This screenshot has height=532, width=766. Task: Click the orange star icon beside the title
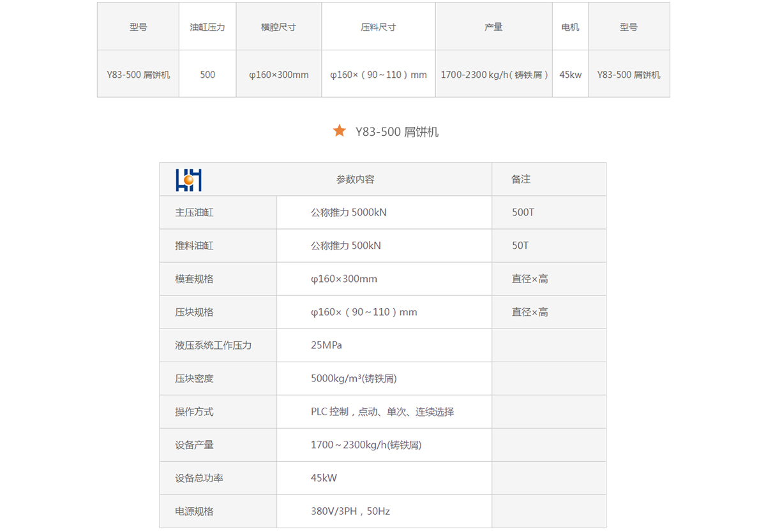point(339,131)
